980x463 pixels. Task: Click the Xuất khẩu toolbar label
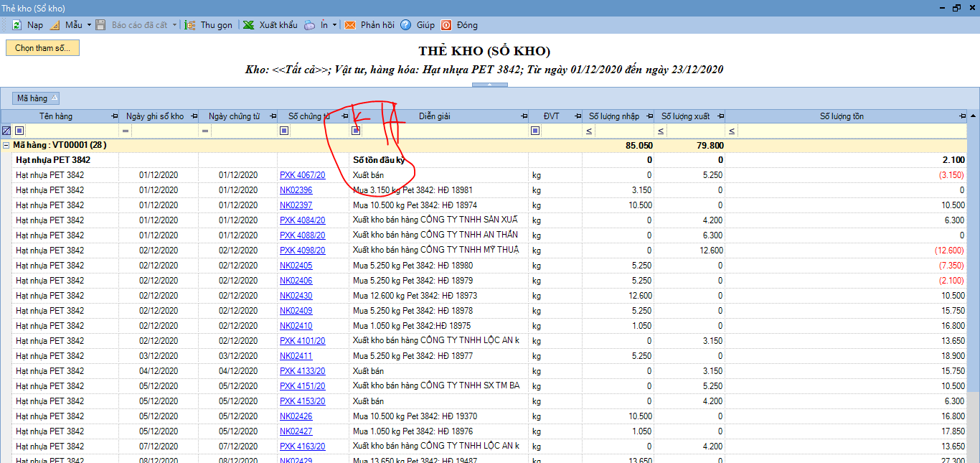278,25
